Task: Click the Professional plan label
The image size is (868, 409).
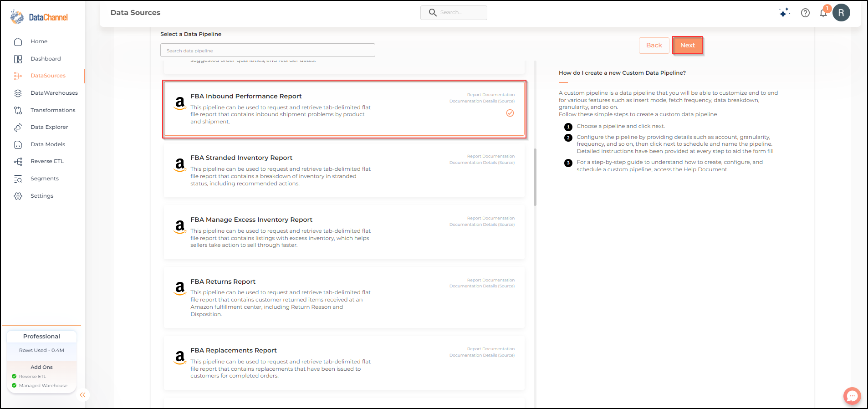Action: pos(41,336)
